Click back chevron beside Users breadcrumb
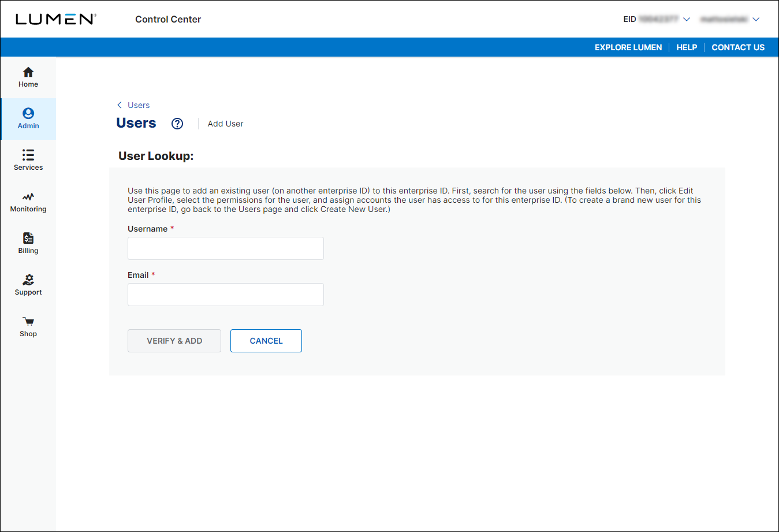 (120, 105)
